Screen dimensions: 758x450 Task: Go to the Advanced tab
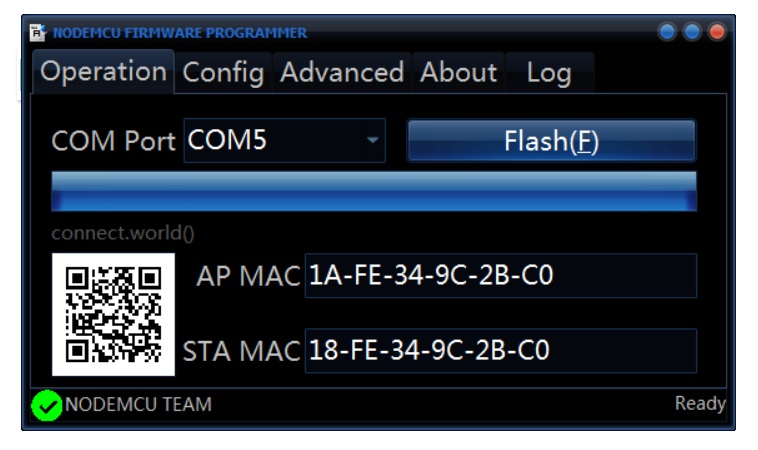click(x=342, y=73)
